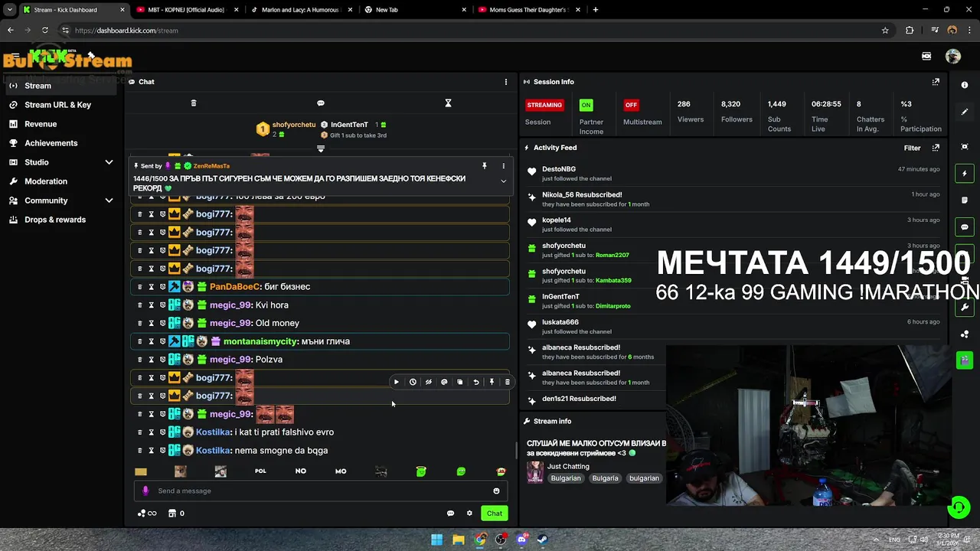
Task: Click PanDaBoeC username in chat
Action: 234,287
